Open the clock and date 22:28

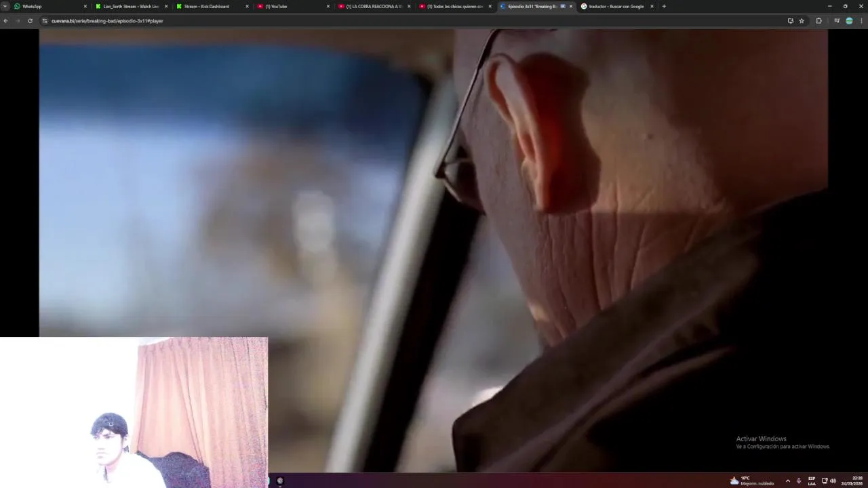[853, 481]
